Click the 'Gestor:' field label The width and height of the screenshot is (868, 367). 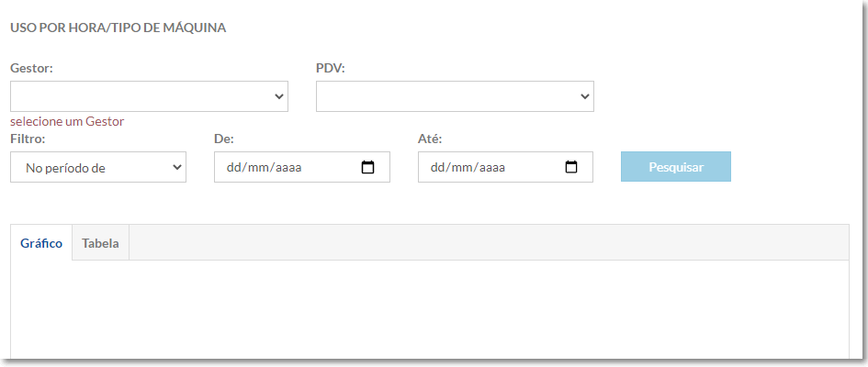tap(31, 68)
